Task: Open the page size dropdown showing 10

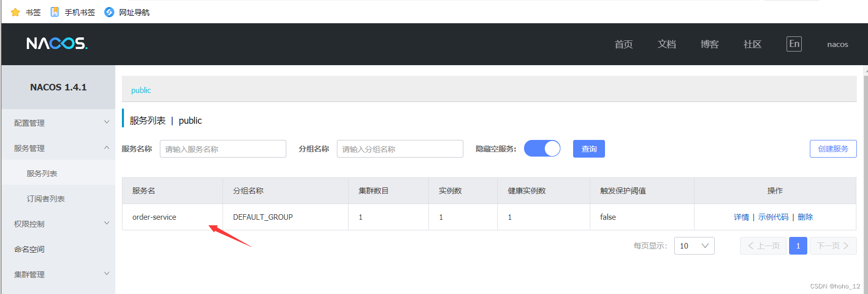Action: [694, 246]
